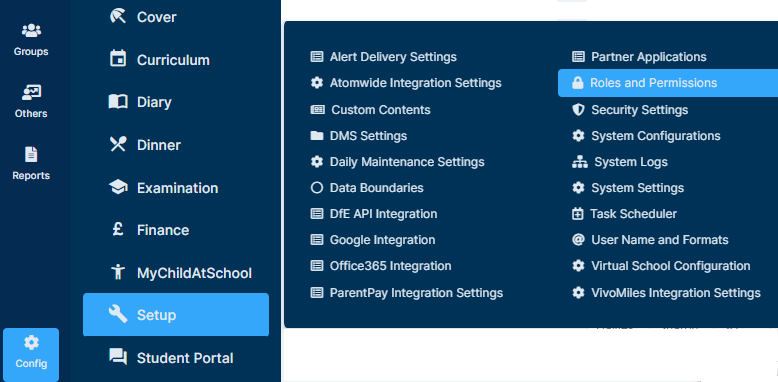Viewport: 778px width, 382px height.
Task: Choose Roles and Permissions
Action: tap(668, 83)
